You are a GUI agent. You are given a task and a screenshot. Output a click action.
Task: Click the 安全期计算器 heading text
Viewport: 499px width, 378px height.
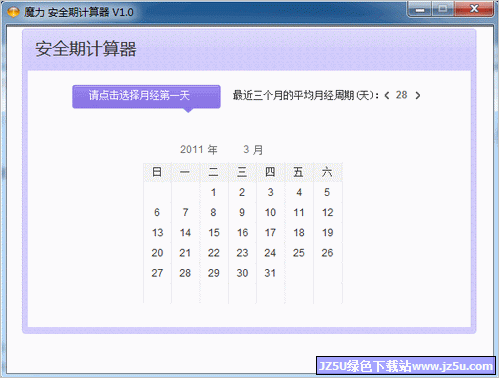point(86,49)
